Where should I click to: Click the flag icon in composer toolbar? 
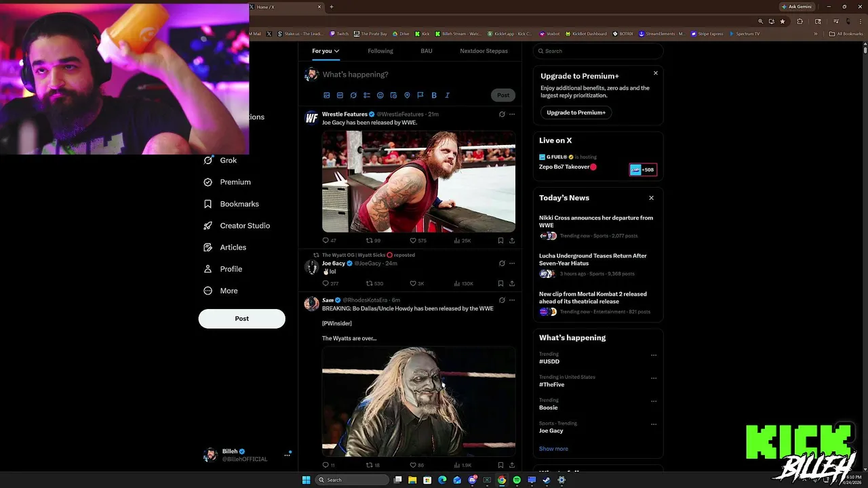coord(420,96)
